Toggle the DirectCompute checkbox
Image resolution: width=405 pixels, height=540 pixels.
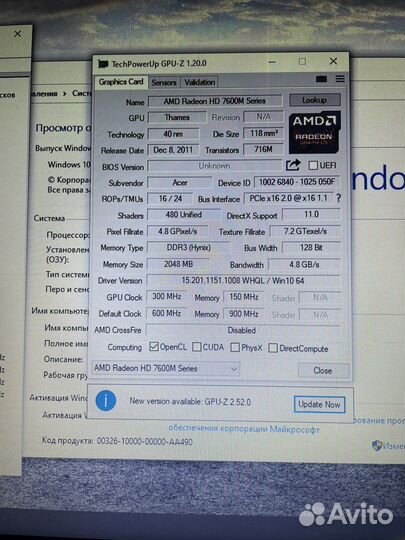(x=273, y=348)
